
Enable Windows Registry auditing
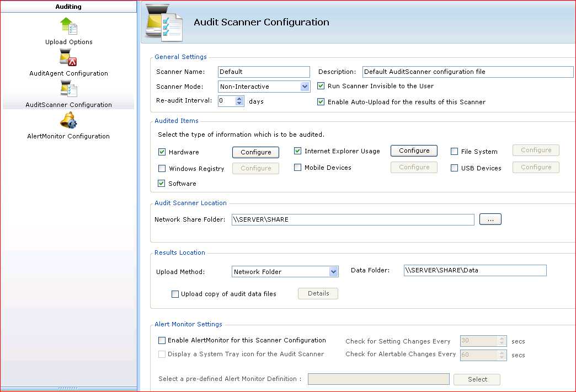(162, 169)
